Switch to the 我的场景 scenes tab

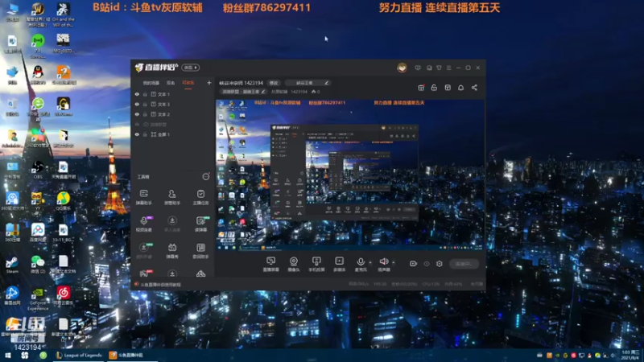151,83
